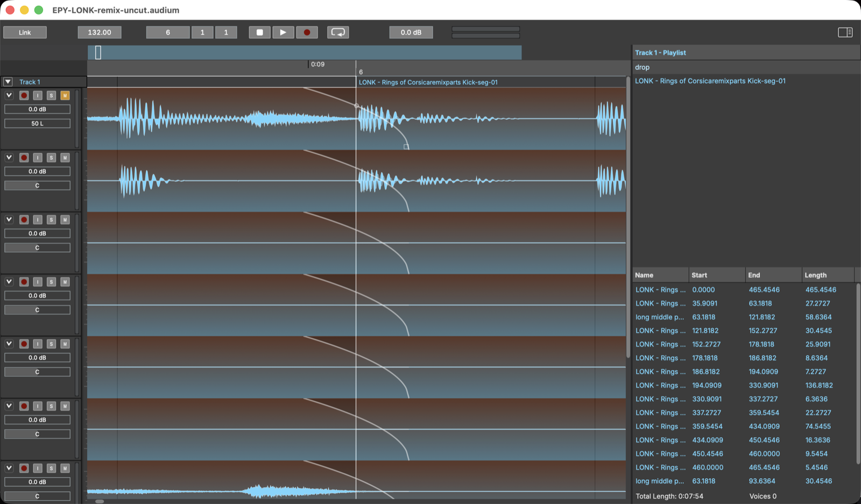Click the third channel's C pan slider
This screenshot has height=504, width=861.
pyautogui.click(x=37, y=247)
